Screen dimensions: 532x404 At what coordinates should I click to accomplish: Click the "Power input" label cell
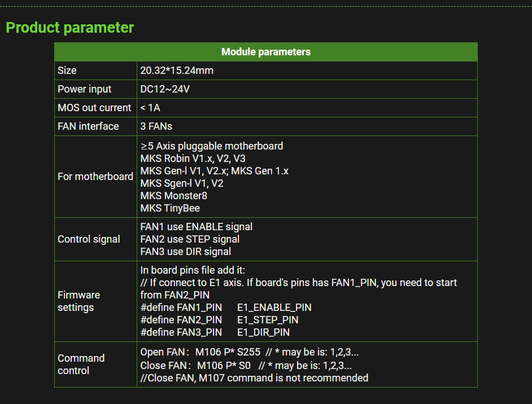click(x=85, y=89)
